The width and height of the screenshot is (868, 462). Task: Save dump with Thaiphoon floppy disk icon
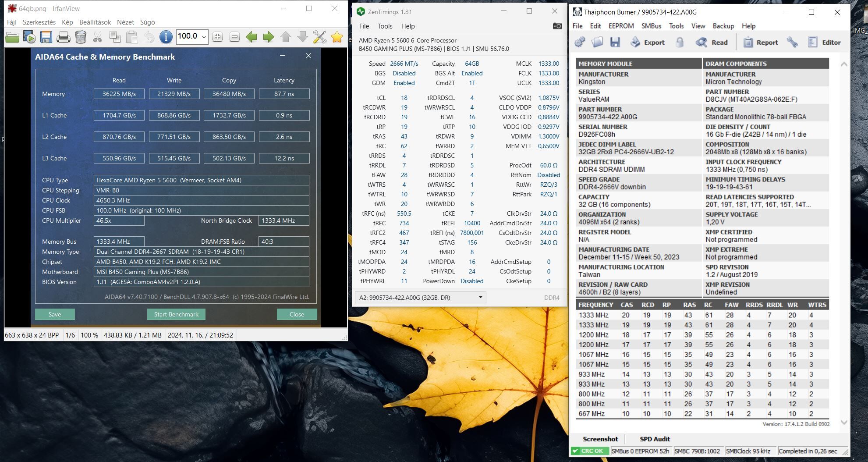[615, 43]
